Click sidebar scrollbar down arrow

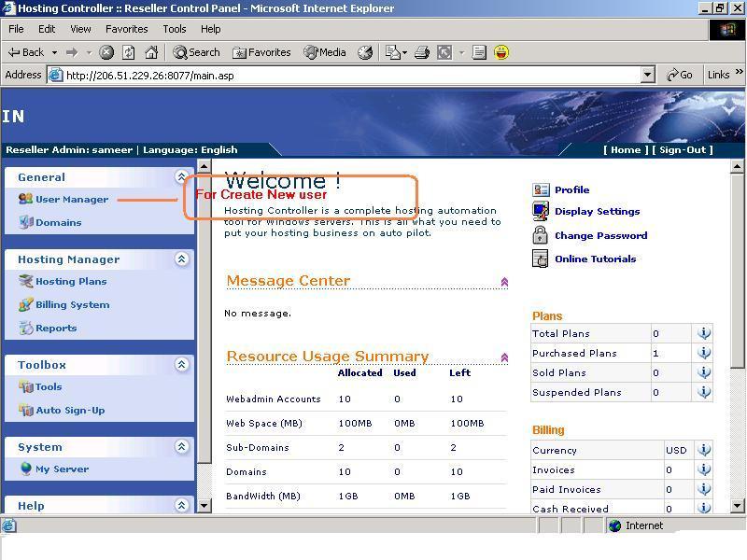[x=204, y=505]
